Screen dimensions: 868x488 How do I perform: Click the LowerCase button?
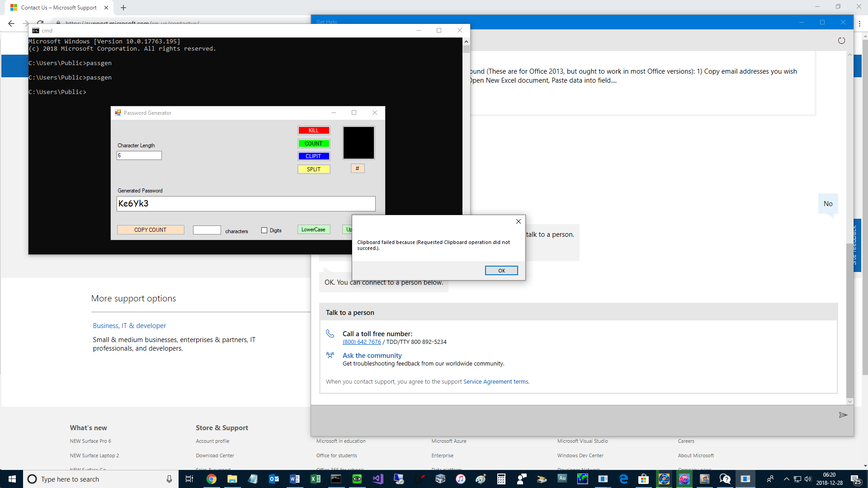(314, 230)
